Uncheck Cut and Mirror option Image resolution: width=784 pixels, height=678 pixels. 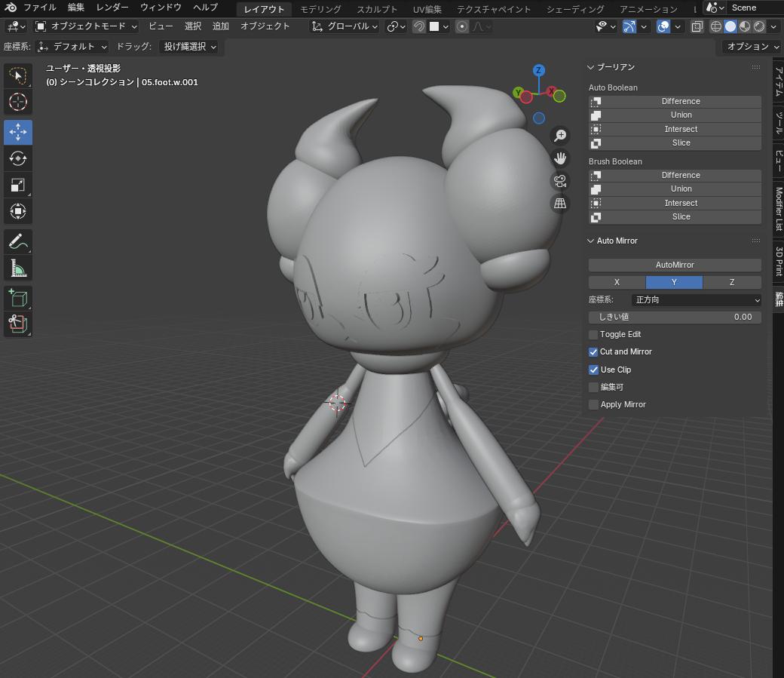coord(593,351)
